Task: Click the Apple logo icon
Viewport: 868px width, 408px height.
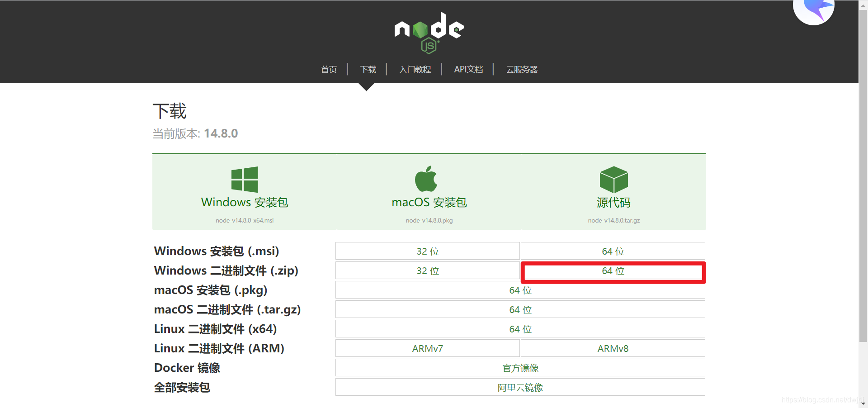Action: pyautogui.click(x=426, y=179)
